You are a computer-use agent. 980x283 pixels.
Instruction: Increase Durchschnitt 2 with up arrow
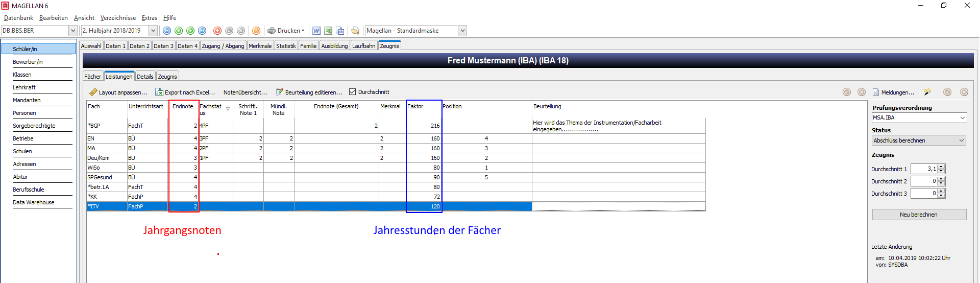[942, 179]
